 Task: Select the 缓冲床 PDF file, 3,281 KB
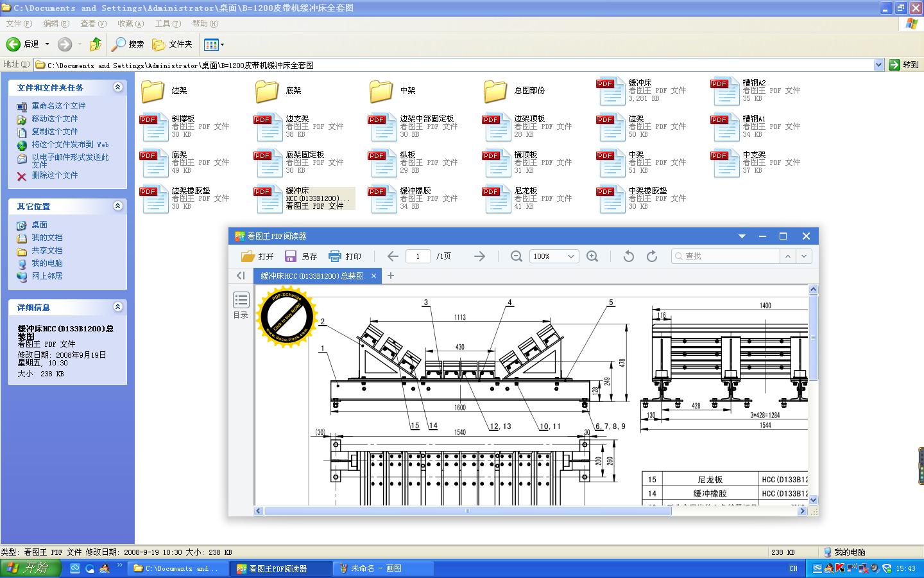(611, 91)
